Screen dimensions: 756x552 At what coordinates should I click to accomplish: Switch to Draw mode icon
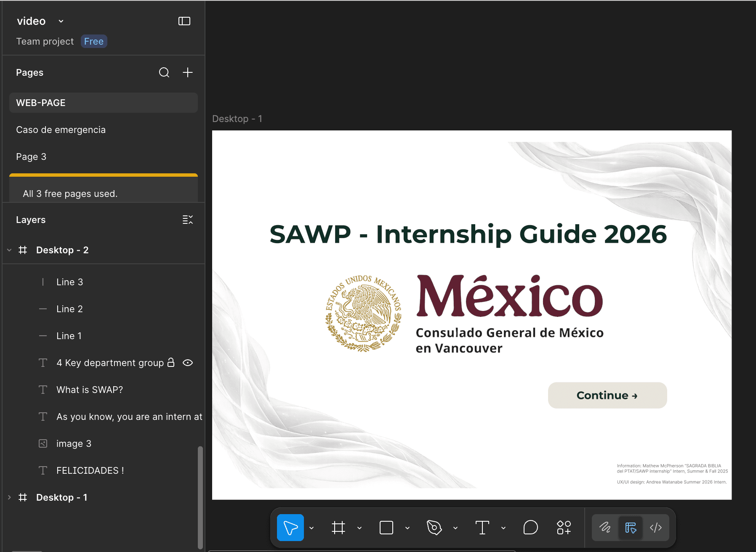click(x=605, y=528)
